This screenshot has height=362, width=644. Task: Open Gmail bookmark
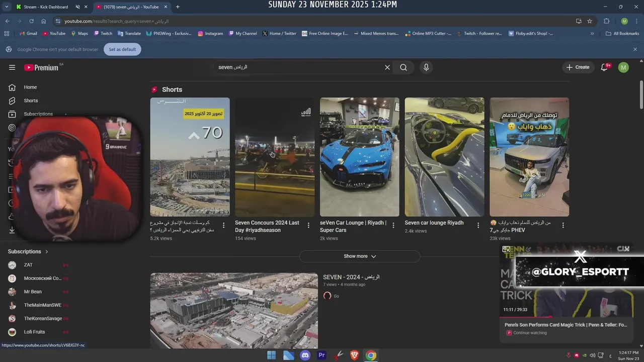coord(28,34)
